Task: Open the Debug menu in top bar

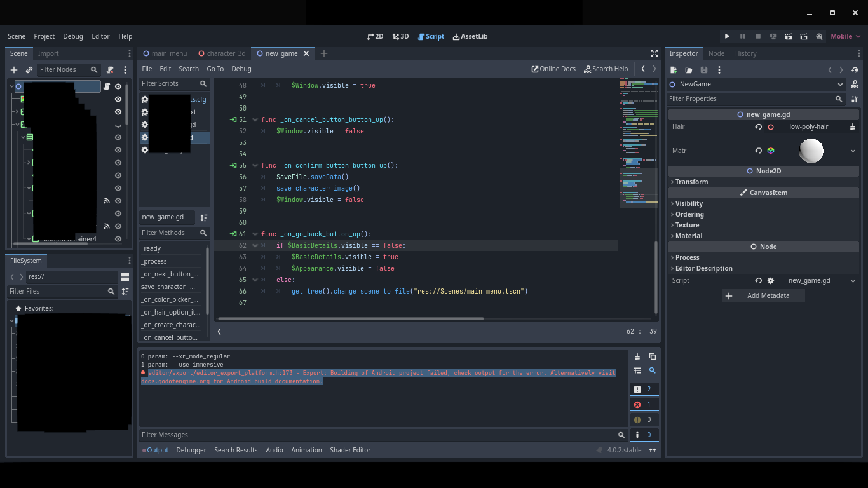Action: 73,36
